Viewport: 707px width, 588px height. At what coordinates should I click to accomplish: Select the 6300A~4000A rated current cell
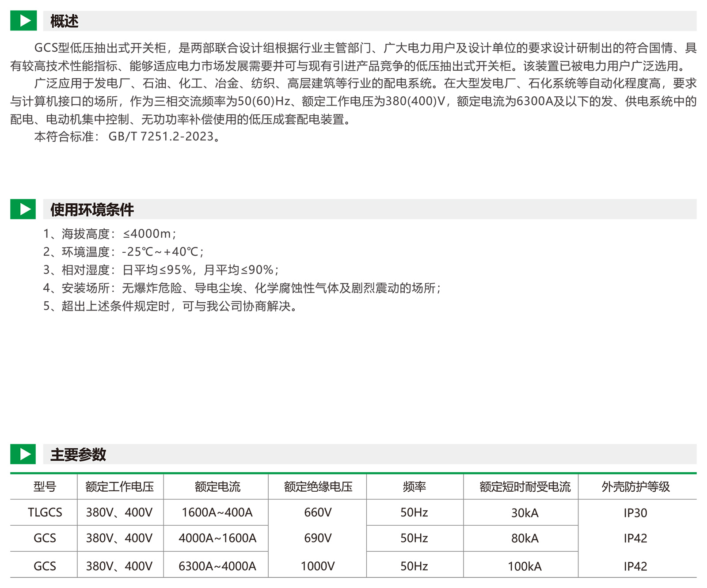217,566
